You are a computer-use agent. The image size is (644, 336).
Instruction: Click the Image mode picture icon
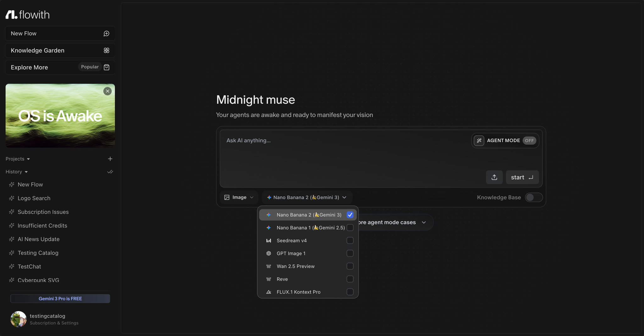click(x=227, y=197)
